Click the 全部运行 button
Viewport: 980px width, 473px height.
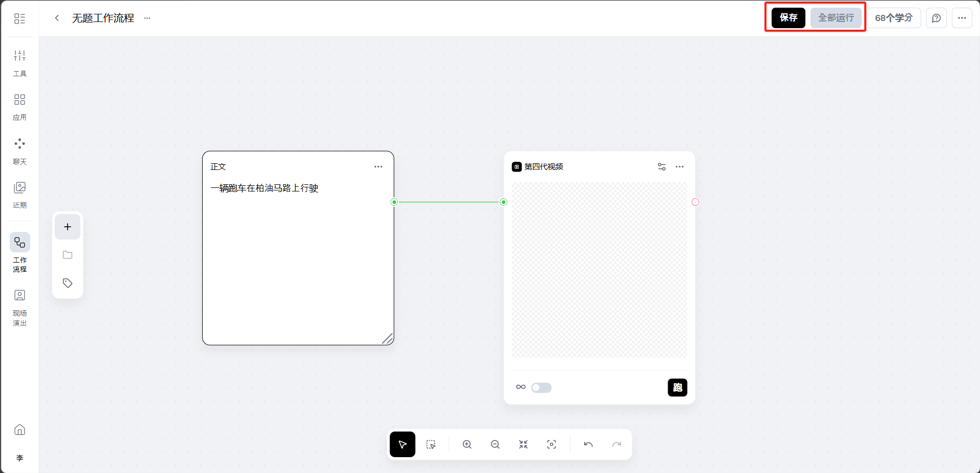tap(836, 18)
